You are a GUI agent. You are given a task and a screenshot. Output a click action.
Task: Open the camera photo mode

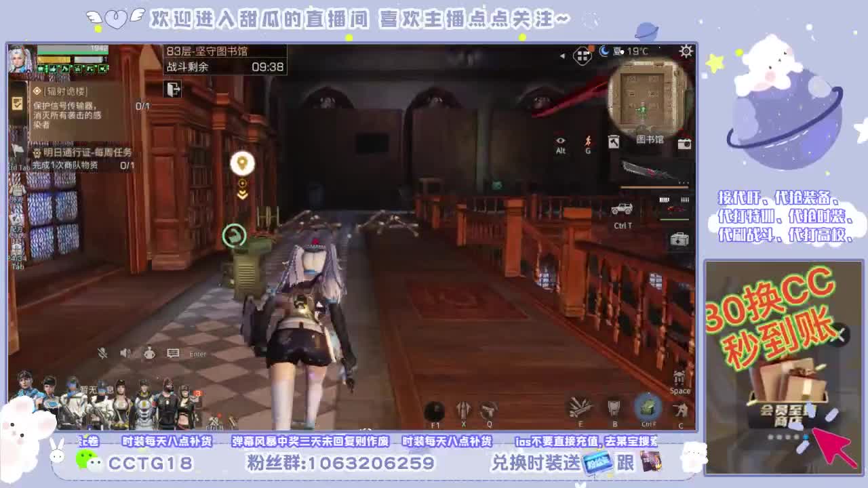684,144
